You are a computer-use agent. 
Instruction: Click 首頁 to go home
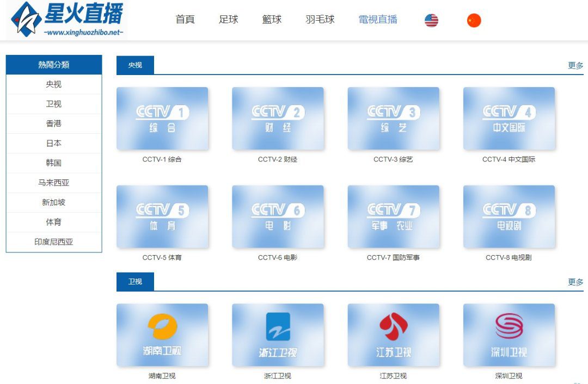(185, 20)
